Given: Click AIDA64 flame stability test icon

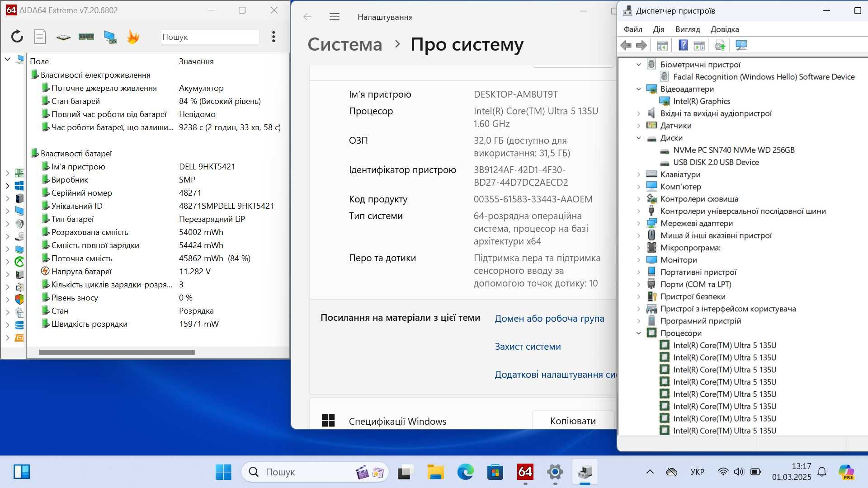Looking at the screenshot, I should (x=133, y=37).
